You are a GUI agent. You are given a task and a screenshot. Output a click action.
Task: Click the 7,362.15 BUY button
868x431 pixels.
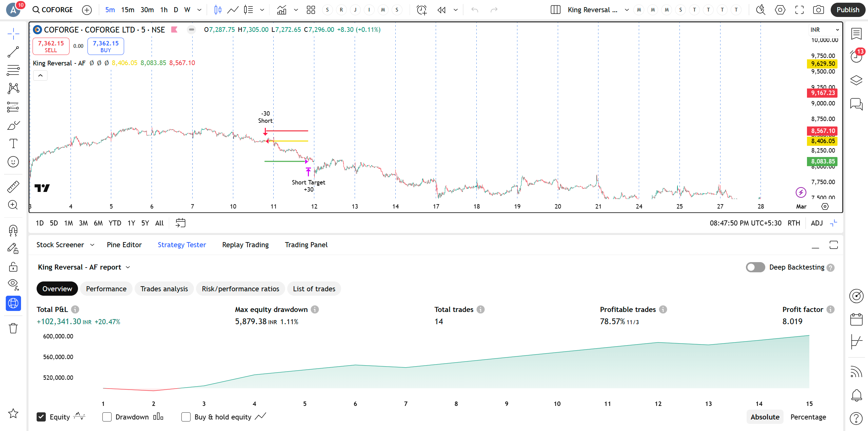106,46
